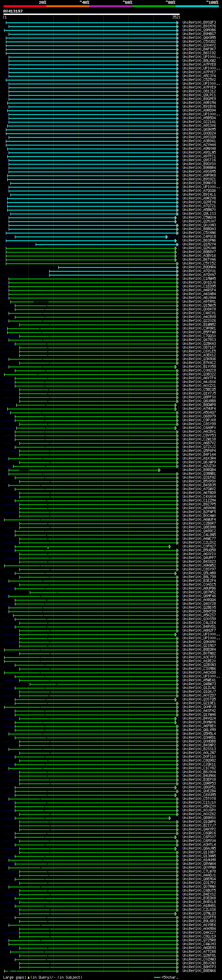
Task: Select label UniRef100_C6MYU4
Action: point(199,841)
